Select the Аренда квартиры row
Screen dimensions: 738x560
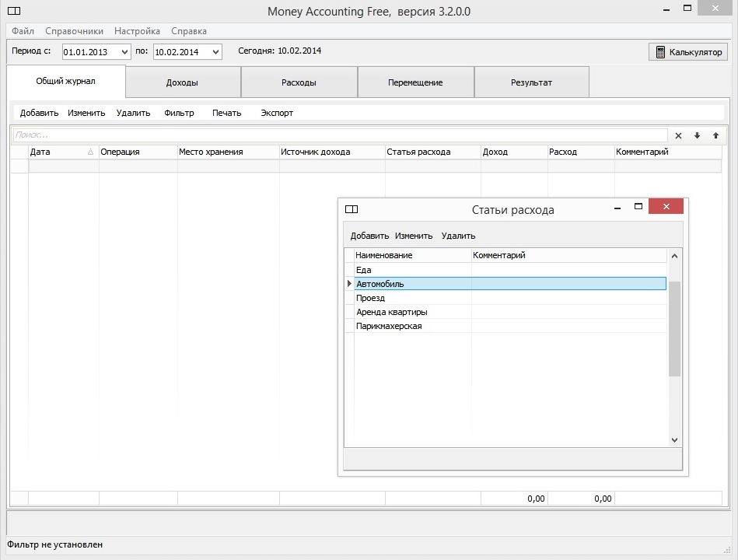tap(510, 312)
